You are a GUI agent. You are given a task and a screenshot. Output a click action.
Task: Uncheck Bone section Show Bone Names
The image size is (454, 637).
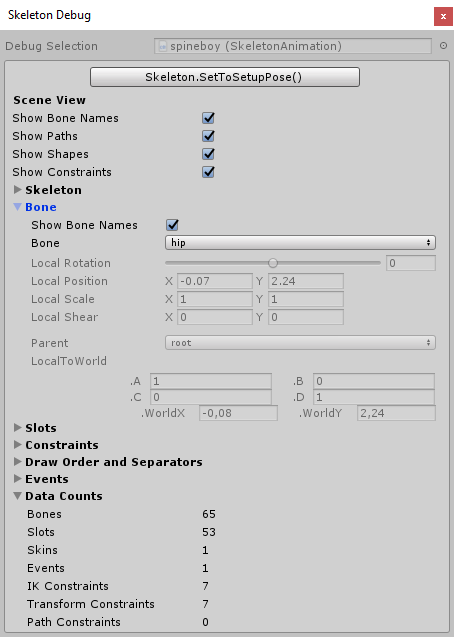[172, 225]
